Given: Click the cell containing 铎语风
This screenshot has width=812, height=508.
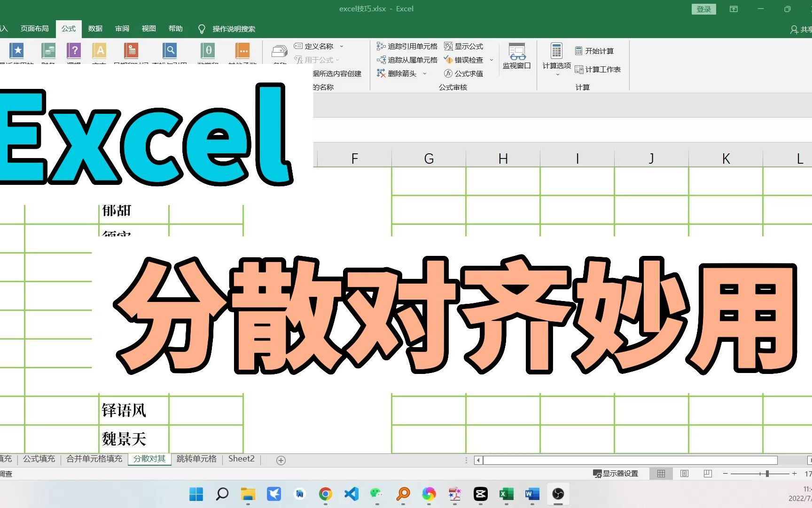Looking at the screenshot, I should point(134,410).
